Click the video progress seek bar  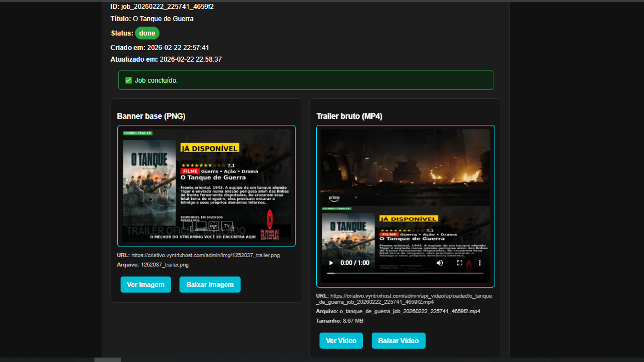(405, 273)
